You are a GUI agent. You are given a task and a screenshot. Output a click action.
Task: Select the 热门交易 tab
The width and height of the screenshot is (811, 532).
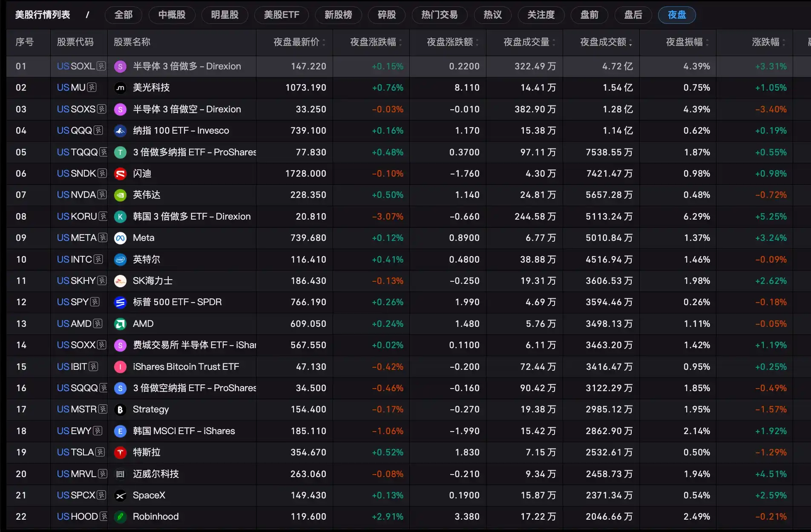[x=440, y=15]
